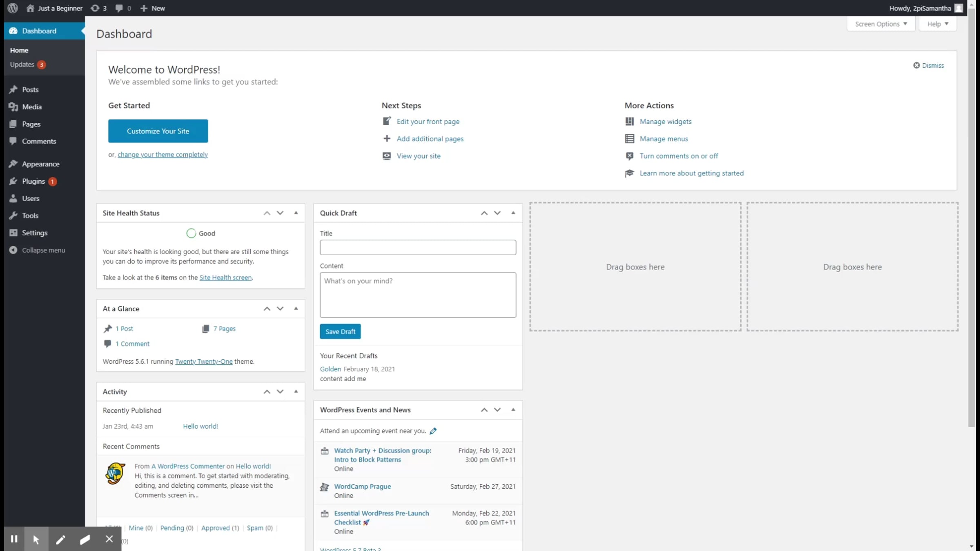
Task: Open the 7 Pages glance link
Action: pos(224,329)
